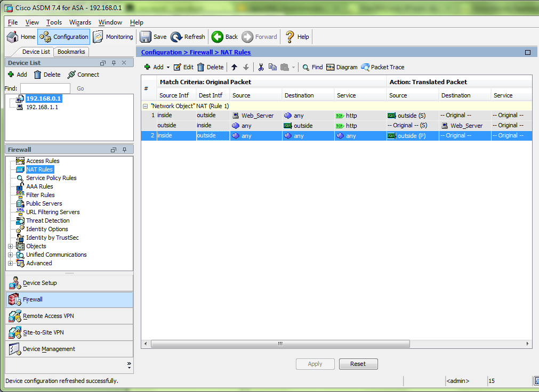The height and width of the screenshot is (392, 539).
Task: Expand the Advanced tree node
Action: [10, 264]
